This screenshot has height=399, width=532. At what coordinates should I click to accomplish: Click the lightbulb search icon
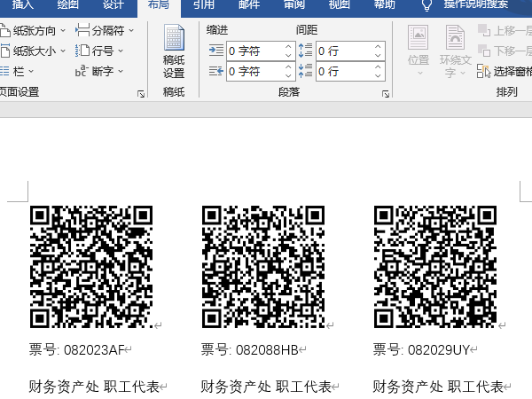coord(426,4)
